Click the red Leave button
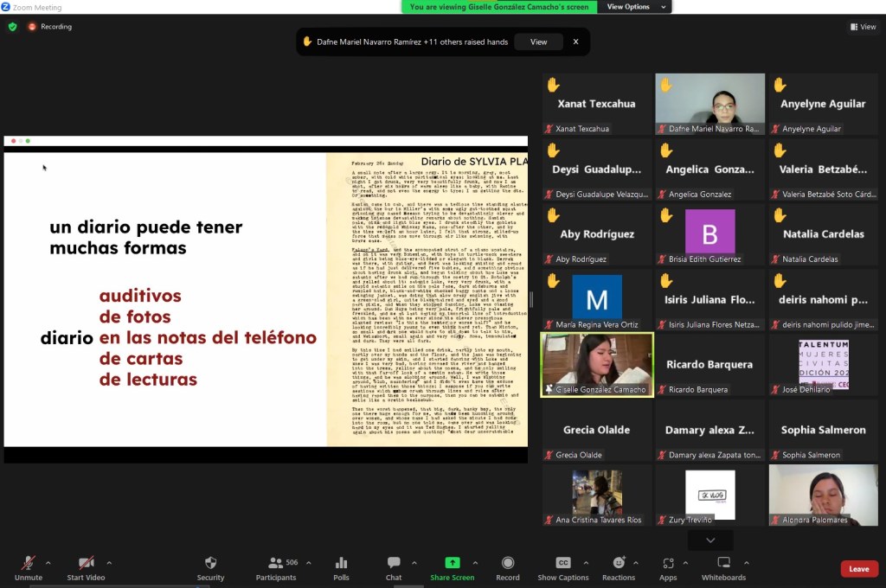This screenshot has height=588, width=886. [858, 569]
